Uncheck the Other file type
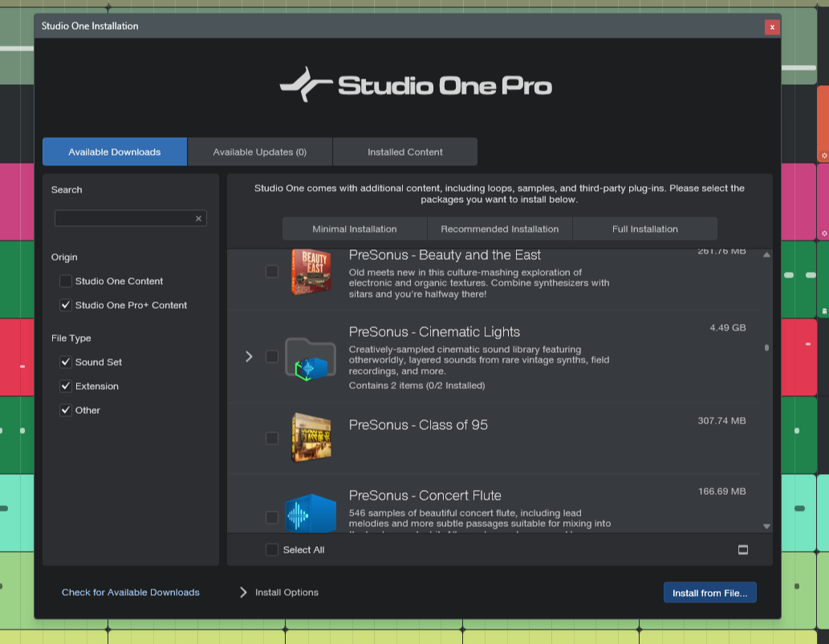The width and height of the screenshot is (829, 644). tap(66, 410)
